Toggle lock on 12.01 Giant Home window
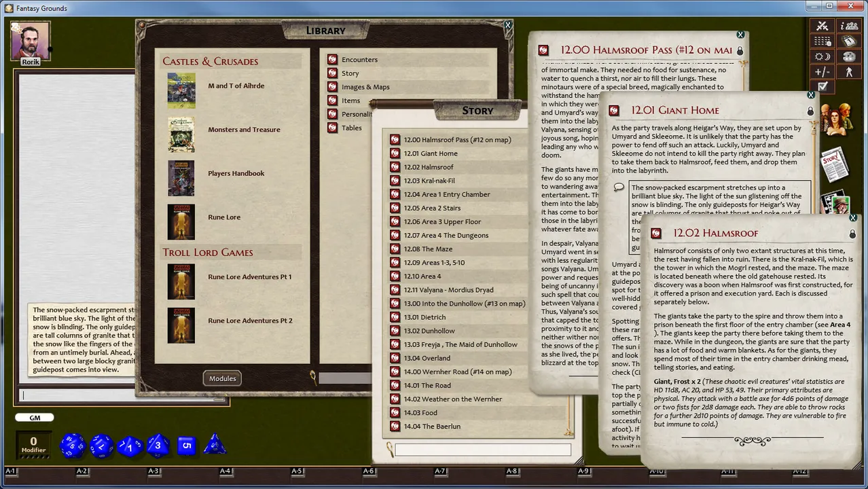 (x=810, y=111)
